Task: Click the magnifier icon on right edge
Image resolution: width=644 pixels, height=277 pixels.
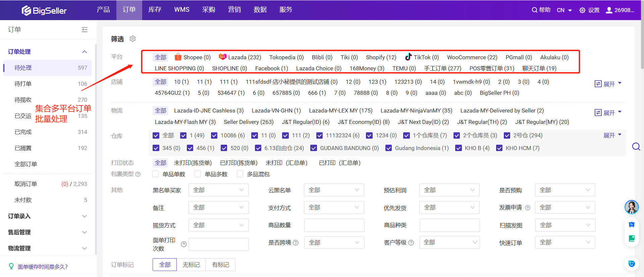Action: point(636,147)
